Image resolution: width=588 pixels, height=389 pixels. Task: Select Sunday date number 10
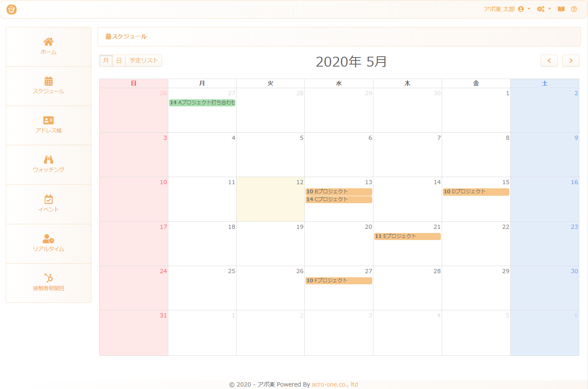[x=163, y=182]
